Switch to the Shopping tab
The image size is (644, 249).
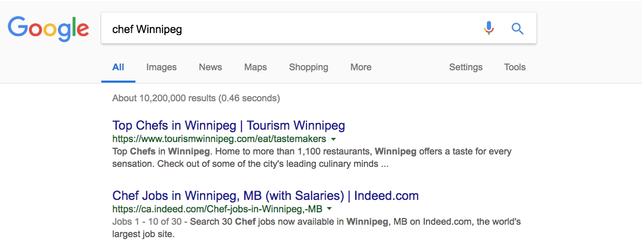(x=309, y=67)
